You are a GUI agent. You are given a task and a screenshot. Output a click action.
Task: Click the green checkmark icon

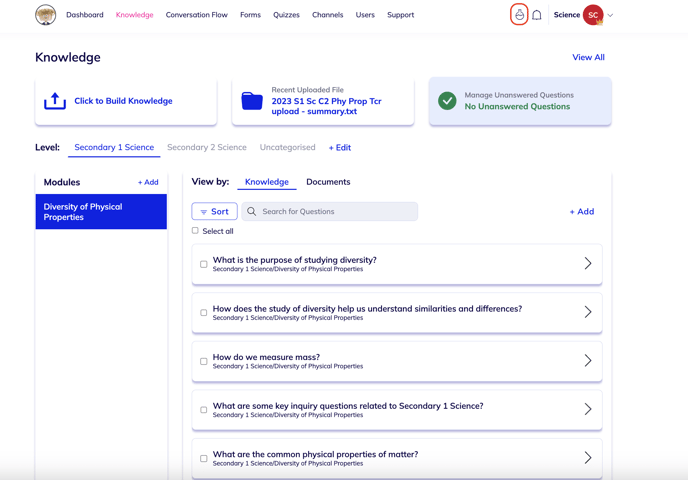447,101
